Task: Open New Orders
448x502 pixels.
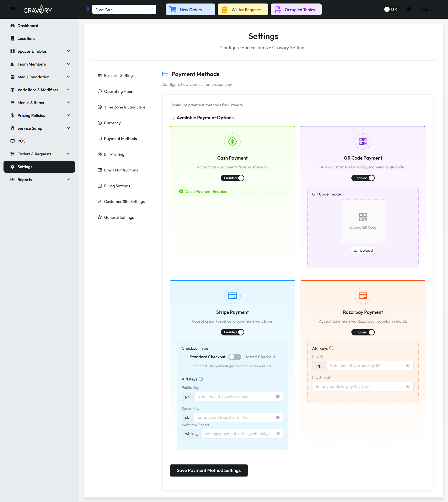Action: coord(190,9)
